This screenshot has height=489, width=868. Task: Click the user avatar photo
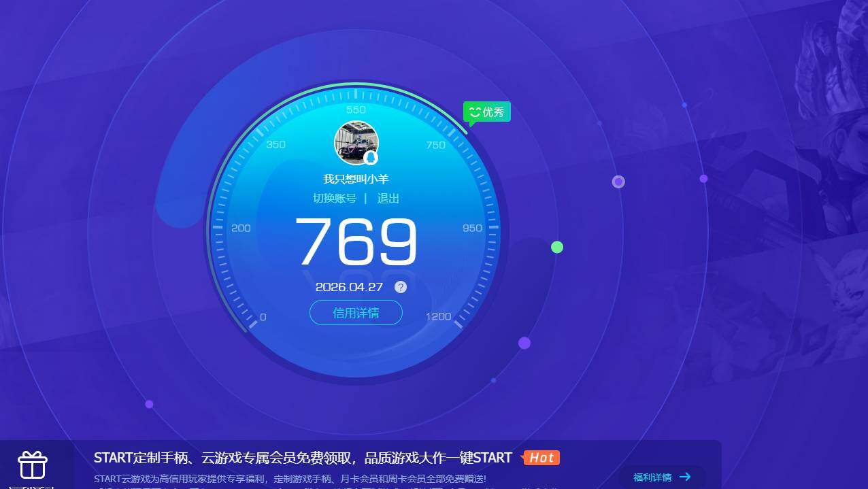[356, 142]
